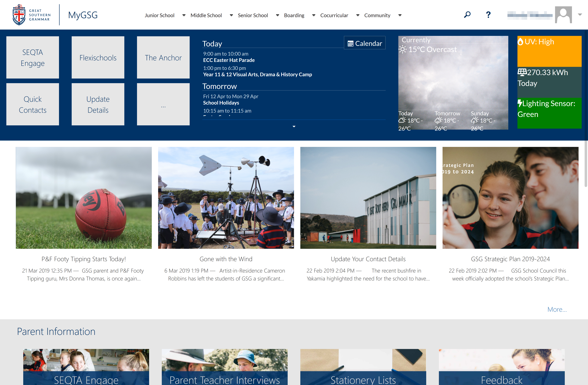The height and width of the screenshot is (385, 588).
Task: Open the Boarding menu
Action: coord(294,15)
